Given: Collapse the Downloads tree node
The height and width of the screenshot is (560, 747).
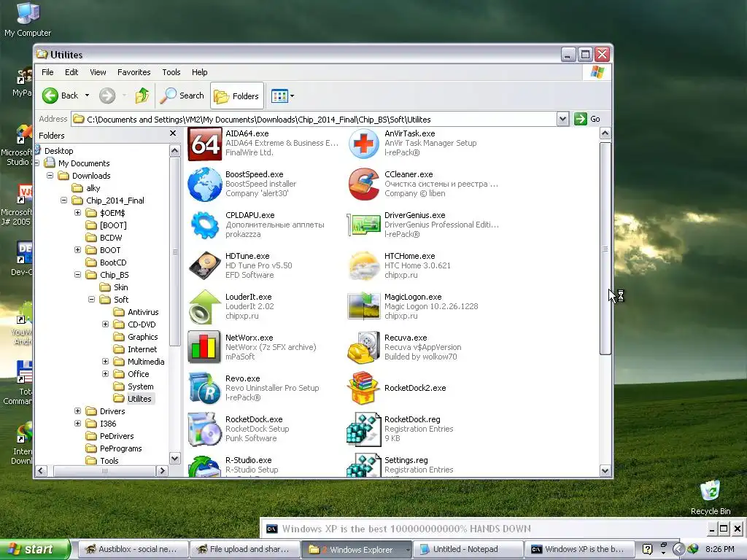Looking at the screenshot, I should [50, 176].
